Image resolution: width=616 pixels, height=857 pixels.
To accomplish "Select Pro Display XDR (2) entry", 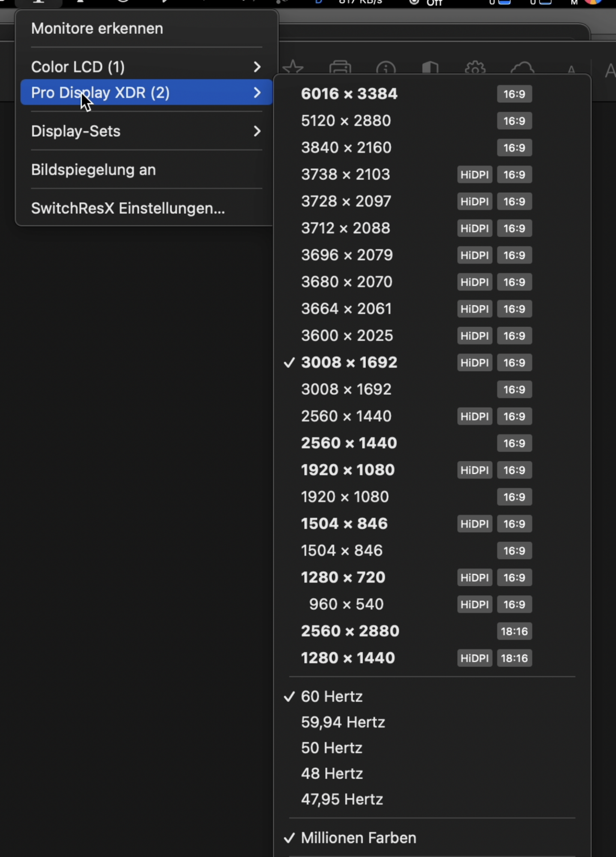I will click(147, 92).
